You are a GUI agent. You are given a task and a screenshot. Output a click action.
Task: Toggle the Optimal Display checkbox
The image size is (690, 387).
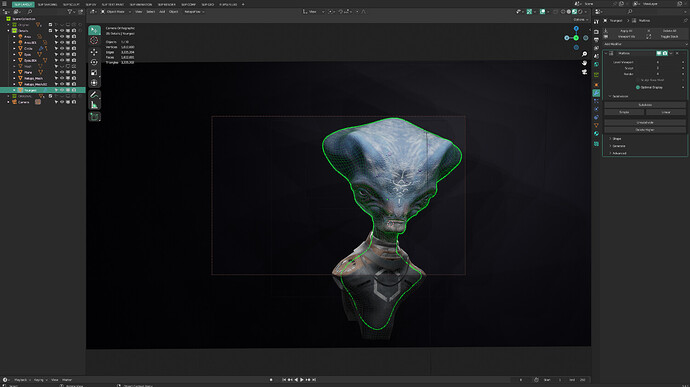(638, 87)
